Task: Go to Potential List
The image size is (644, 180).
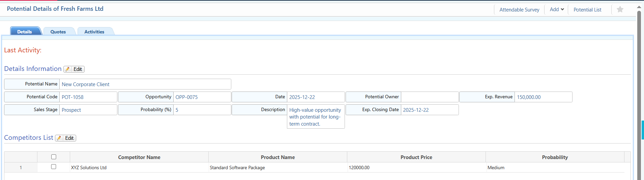Action: (x=587, y=10)
